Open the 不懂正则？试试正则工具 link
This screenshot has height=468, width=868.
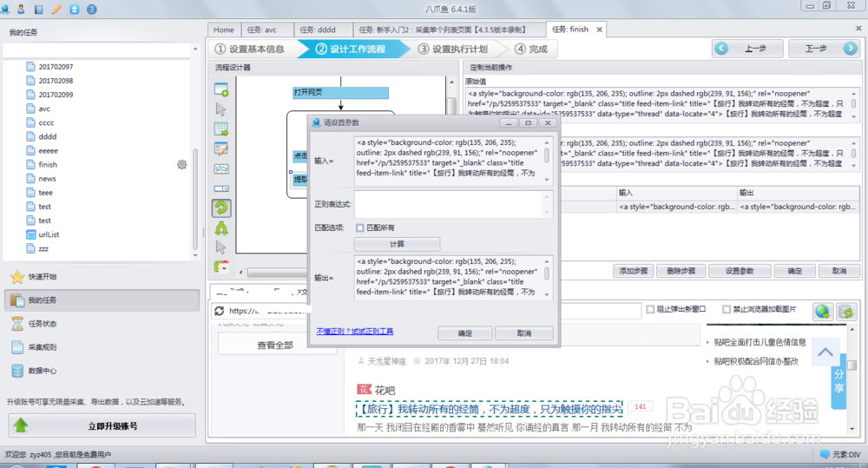pyautogui.click(x=355, y=331)
